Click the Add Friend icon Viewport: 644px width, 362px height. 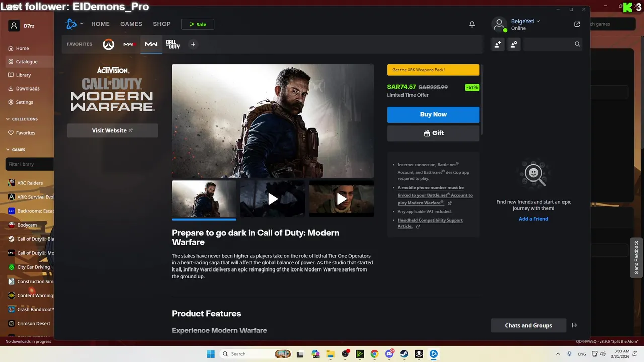point(498,44)
